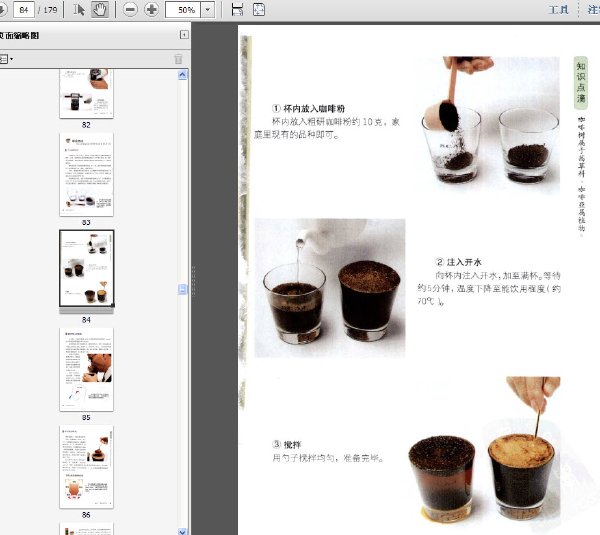Click heading ① 杯内放入咖啡粉
This screenshot has width=600, height=535.
click(x=308, y=108)
